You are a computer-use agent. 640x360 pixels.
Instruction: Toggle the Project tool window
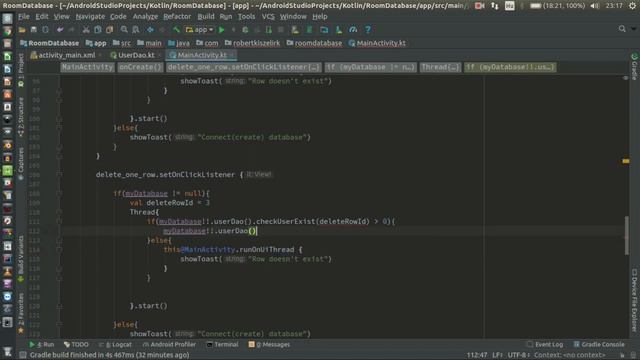(x=21, y=70)
